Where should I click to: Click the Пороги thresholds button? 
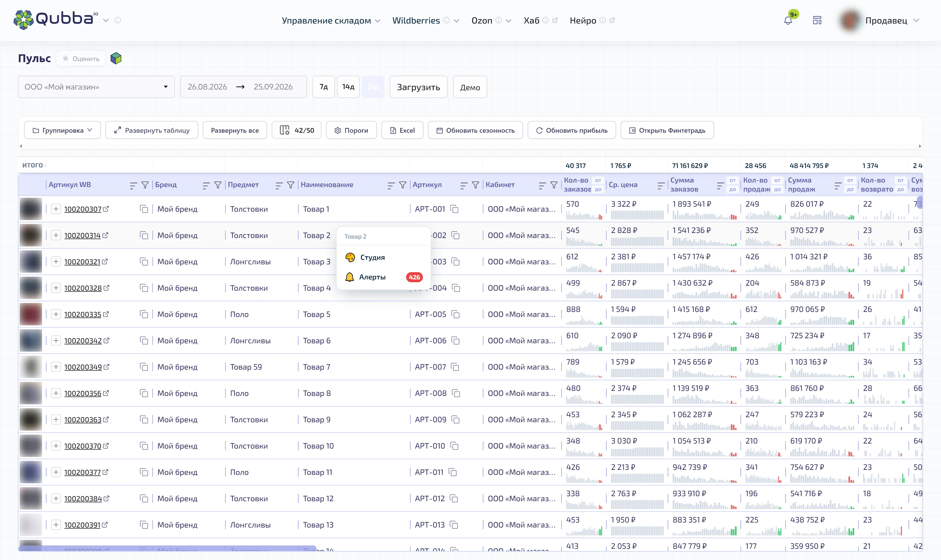351,130
